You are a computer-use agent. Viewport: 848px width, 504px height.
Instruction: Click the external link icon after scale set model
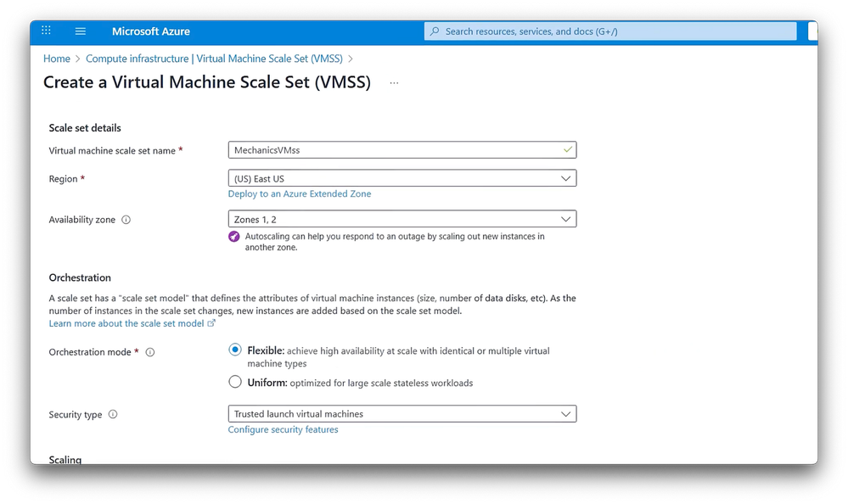(211, 323)
